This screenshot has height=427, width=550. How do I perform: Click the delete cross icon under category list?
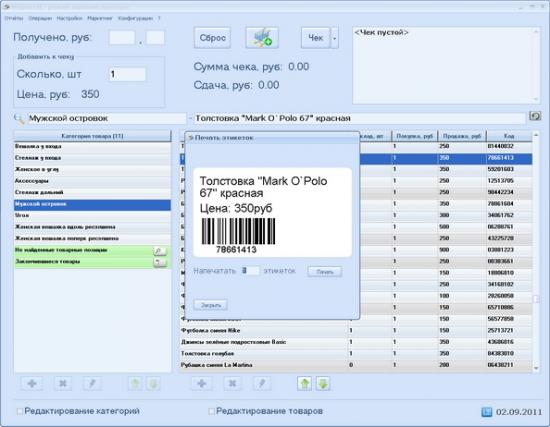[x=62, y=383]
